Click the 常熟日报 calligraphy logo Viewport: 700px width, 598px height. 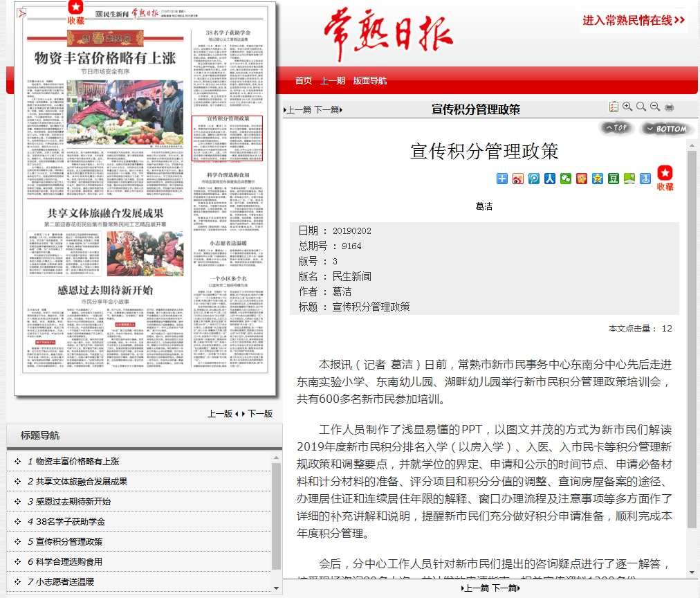[389, 34]
